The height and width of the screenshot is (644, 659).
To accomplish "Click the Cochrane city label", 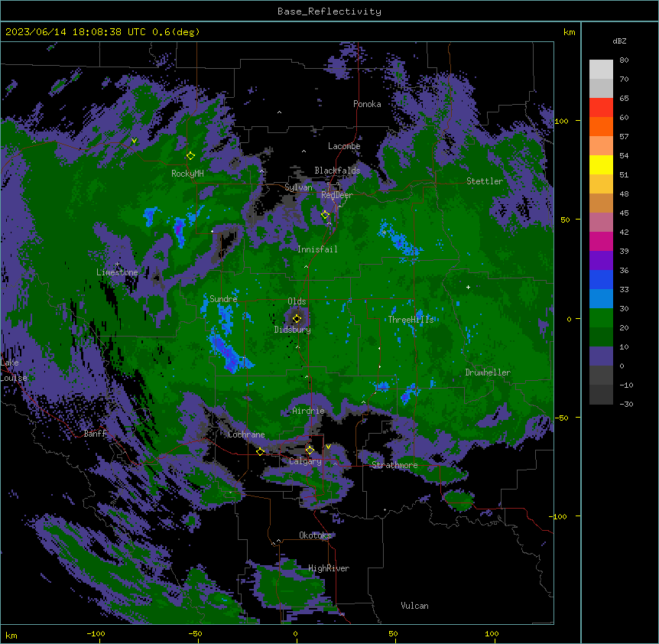I will coord(246,434).
